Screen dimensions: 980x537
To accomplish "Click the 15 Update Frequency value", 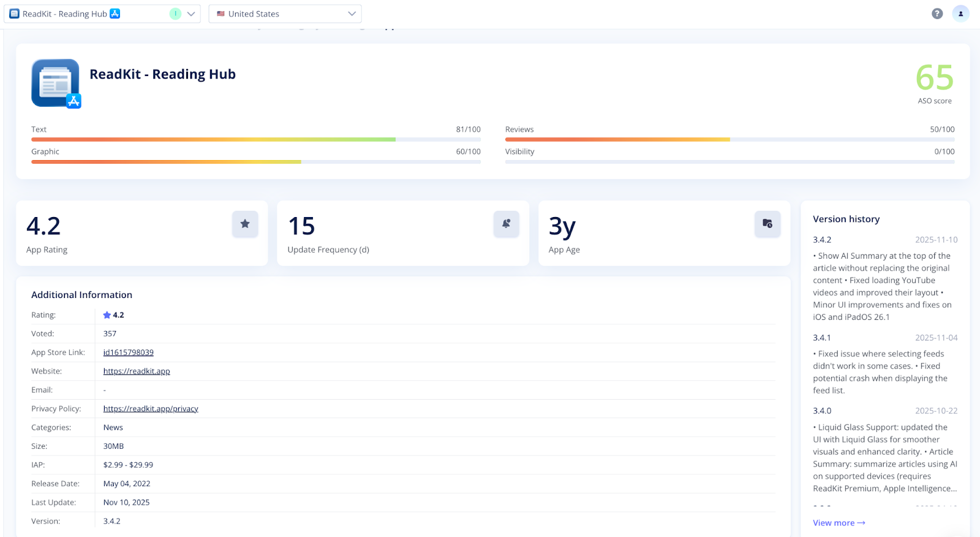I will tap(301, 226).
